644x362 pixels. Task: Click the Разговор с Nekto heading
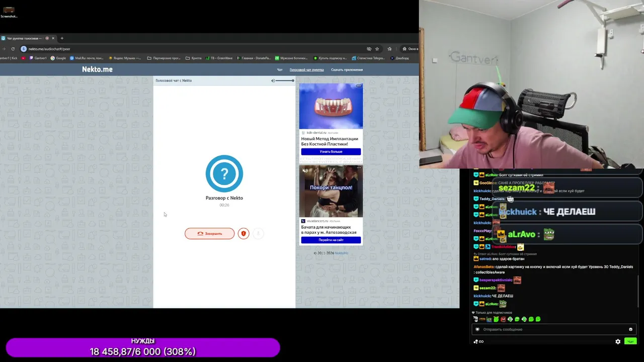pyautogui.click(x=224, y=198)
